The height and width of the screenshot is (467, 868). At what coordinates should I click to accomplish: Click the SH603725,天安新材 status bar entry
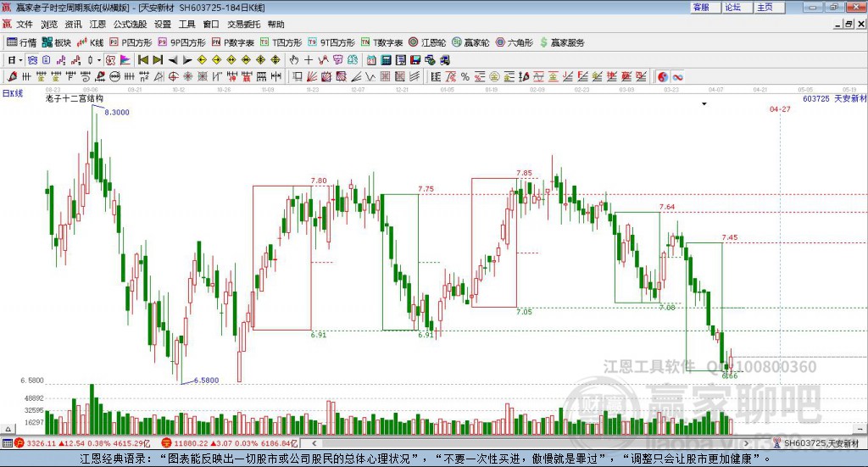[x=816, y=443]
